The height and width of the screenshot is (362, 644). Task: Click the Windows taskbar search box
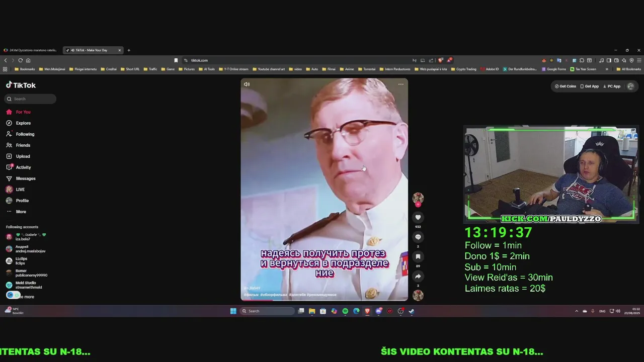267,311
